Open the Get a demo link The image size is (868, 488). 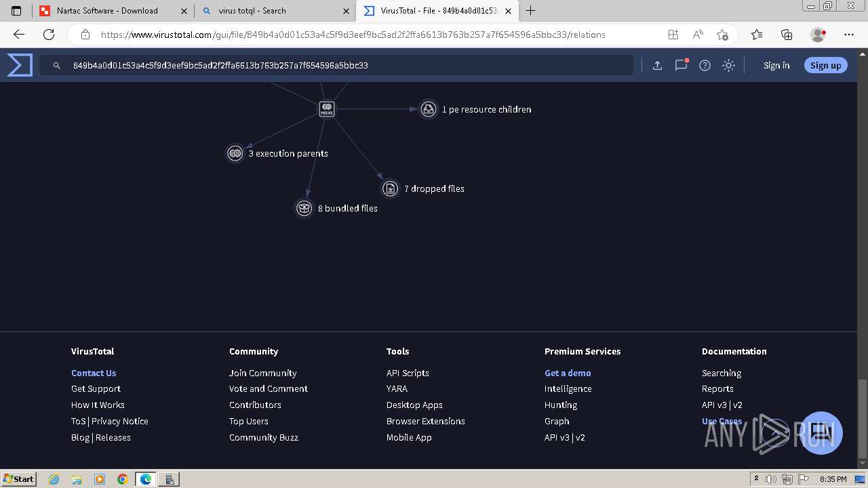[568, 373]
